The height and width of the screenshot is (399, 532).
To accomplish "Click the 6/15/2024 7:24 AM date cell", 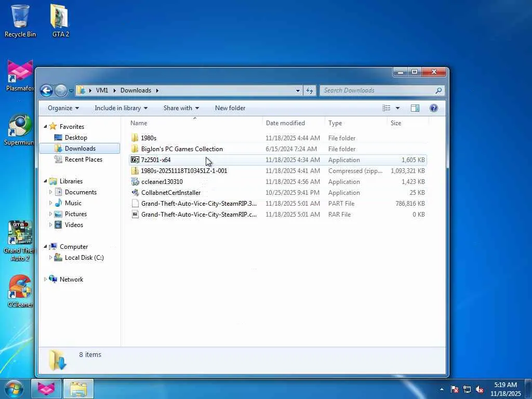I will (x=291, y=149).
